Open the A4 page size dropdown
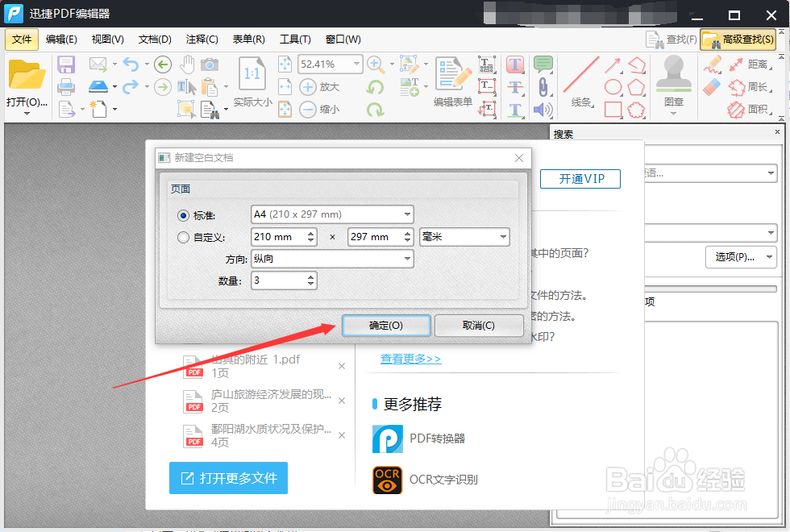The width and height of the screenshot is (790, 532). (x=332, y=214)
